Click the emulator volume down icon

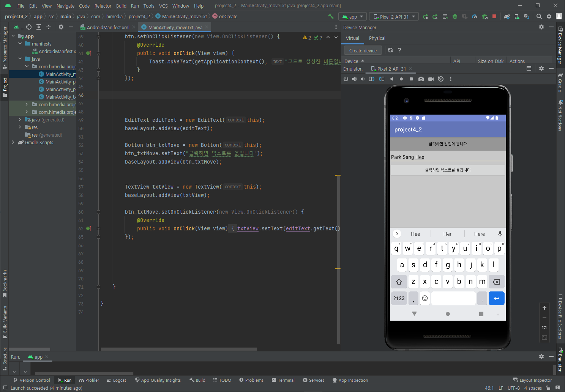pos(363,79)
